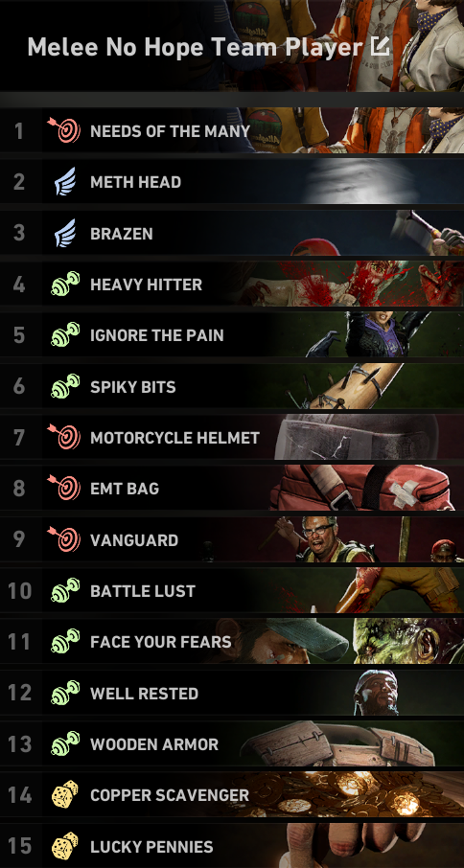Click the dumbbell icon beside Heavy Hitter
The height and width of the screenshot is (868, 464).
click(x=65, y=284)
